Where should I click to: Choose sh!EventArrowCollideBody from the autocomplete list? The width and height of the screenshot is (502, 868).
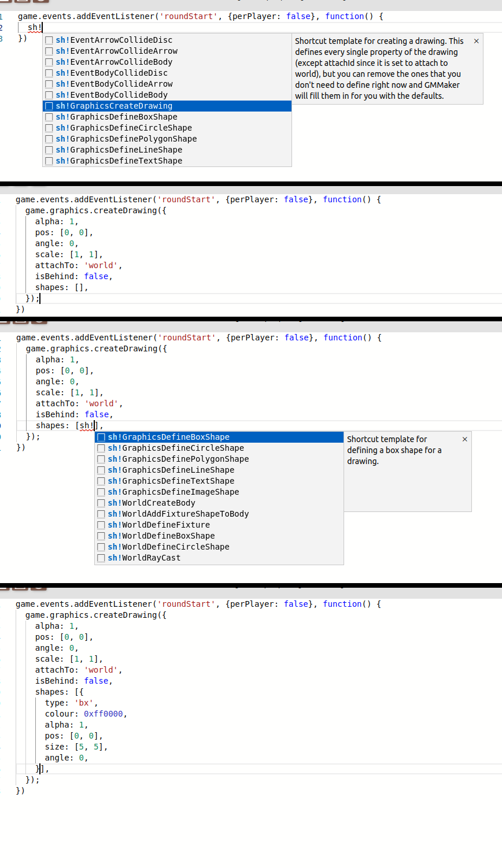(x=114, y=62)
